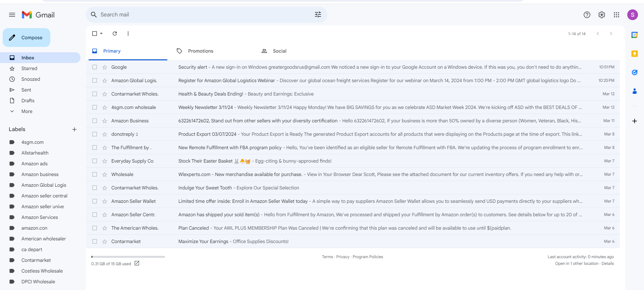Open the Starred folder
This screenshot has height=290, width=644.
click(x=40, y=68)
